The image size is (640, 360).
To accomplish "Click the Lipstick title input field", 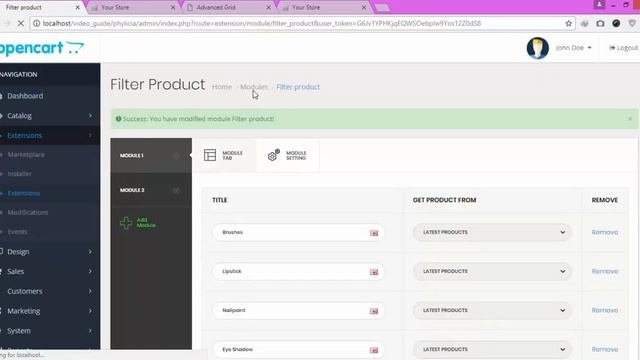I will (x=298, y=271).
